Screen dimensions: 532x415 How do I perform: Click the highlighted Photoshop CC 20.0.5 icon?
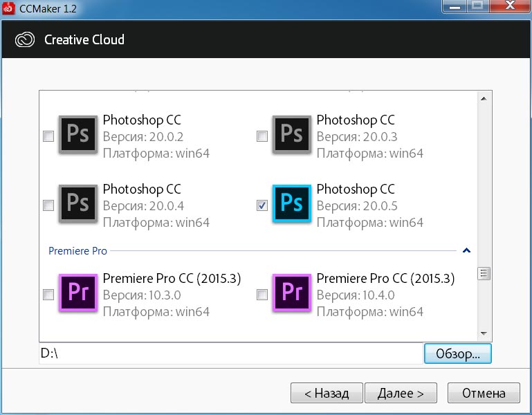coord(292,203)
